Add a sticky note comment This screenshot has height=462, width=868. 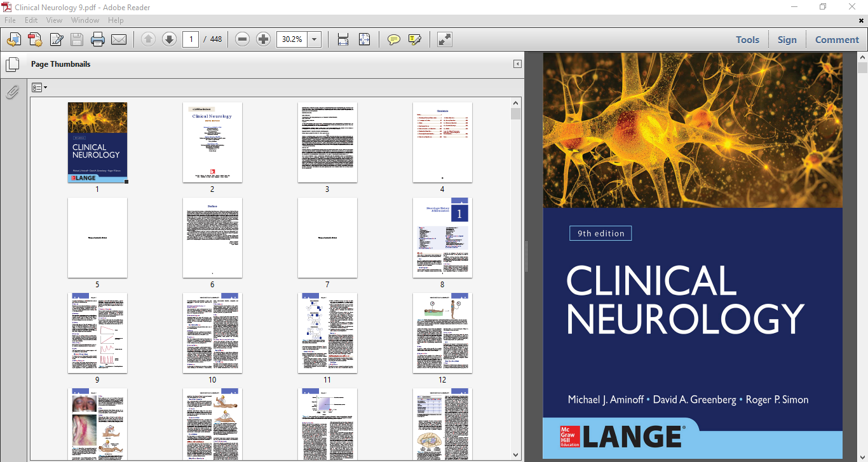pos(394,39)
